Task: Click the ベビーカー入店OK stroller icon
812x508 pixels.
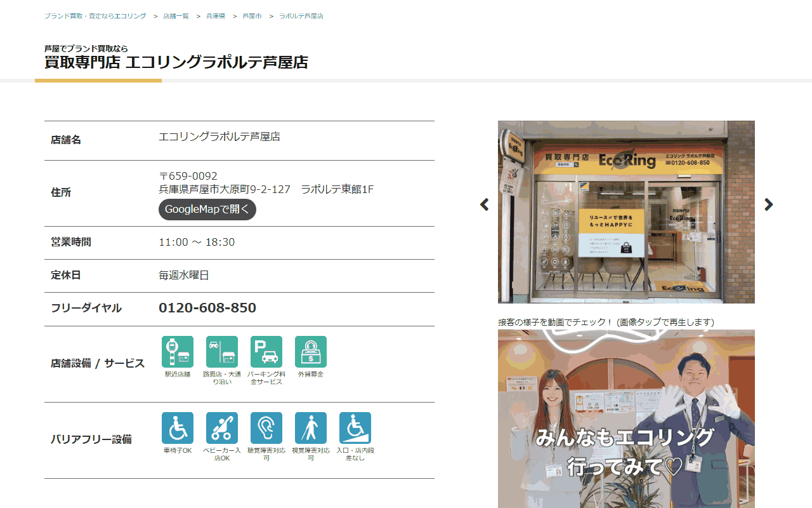Action: tap(222, 428)
